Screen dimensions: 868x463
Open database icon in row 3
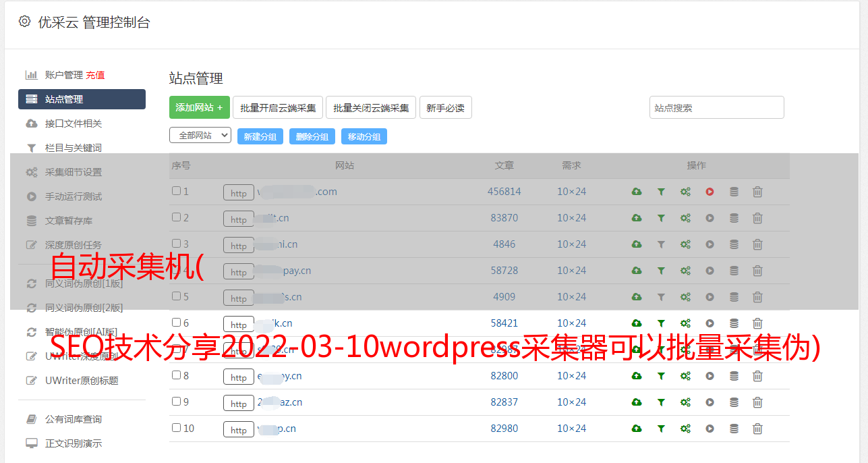point(734,244)
